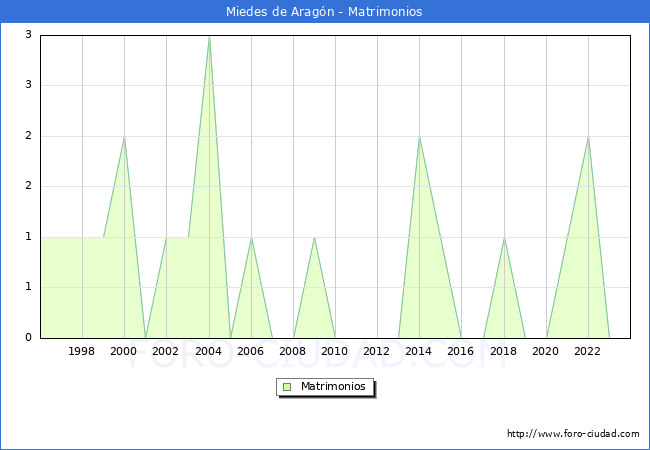Screen dimensions: 650x450
Task: Click the chart title Miedes de Aragón - Matrimonios
Action: point(325,11)
